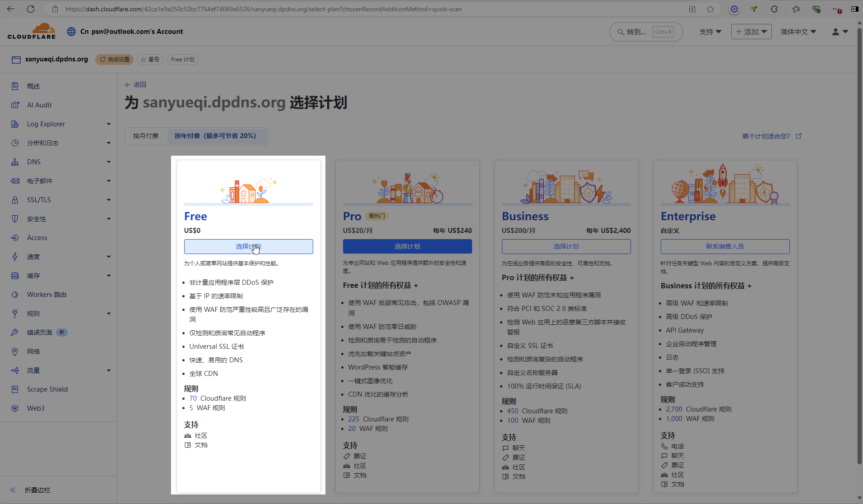Choose the Pro plan 选择计划 button

(407, 246)
